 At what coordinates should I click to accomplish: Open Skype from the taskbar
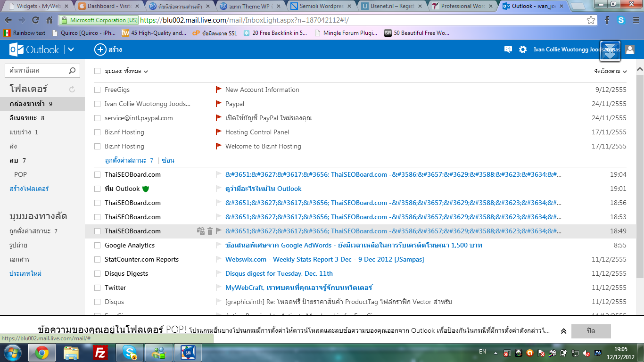click(129, 353)
